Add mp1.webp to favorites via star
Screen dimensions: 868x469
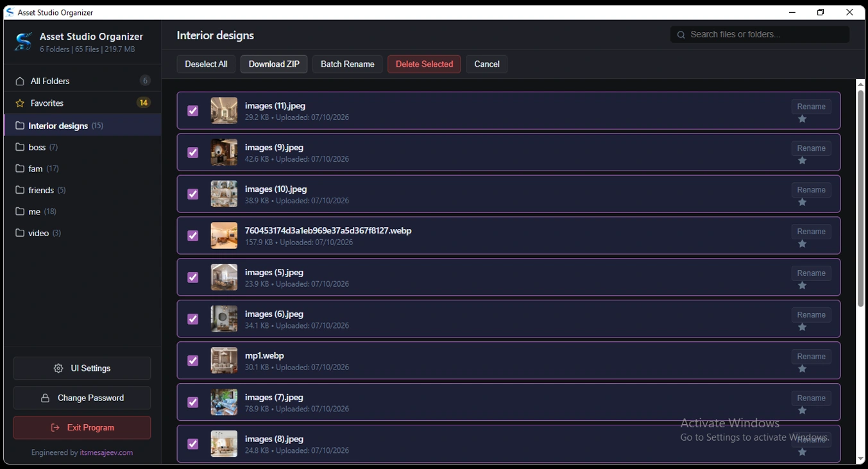pos(802,370)
